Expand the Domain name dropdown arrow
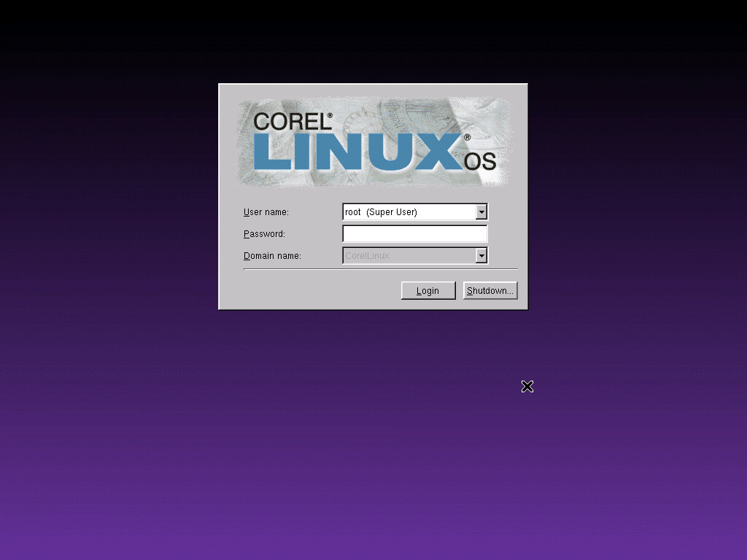 click(x=481, y=256)
